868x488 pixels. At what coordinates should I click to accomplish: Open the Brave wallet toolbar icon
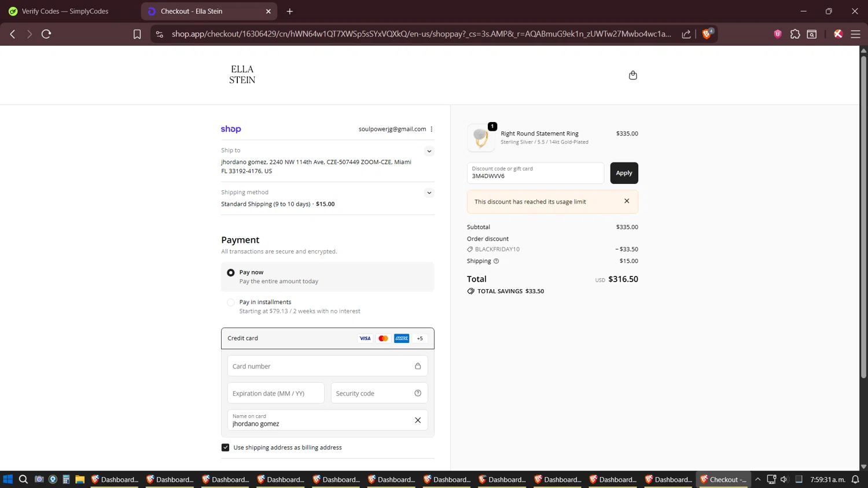click(x=812, y=34)
